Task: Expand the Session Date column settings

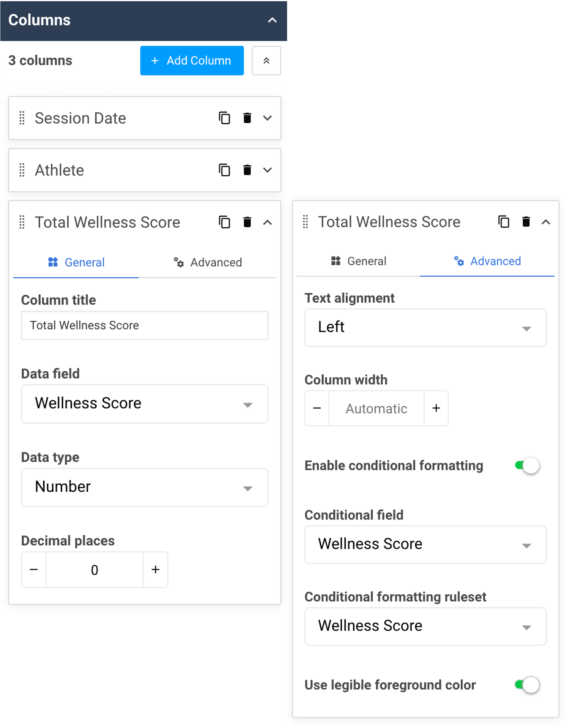Action: pyautogui.click(x=268, y=118)
